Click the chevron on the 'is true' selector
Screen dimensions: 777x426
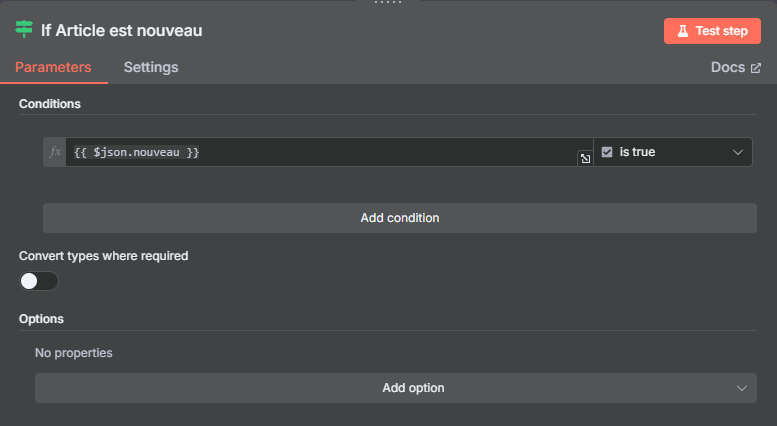pos(738,152)
